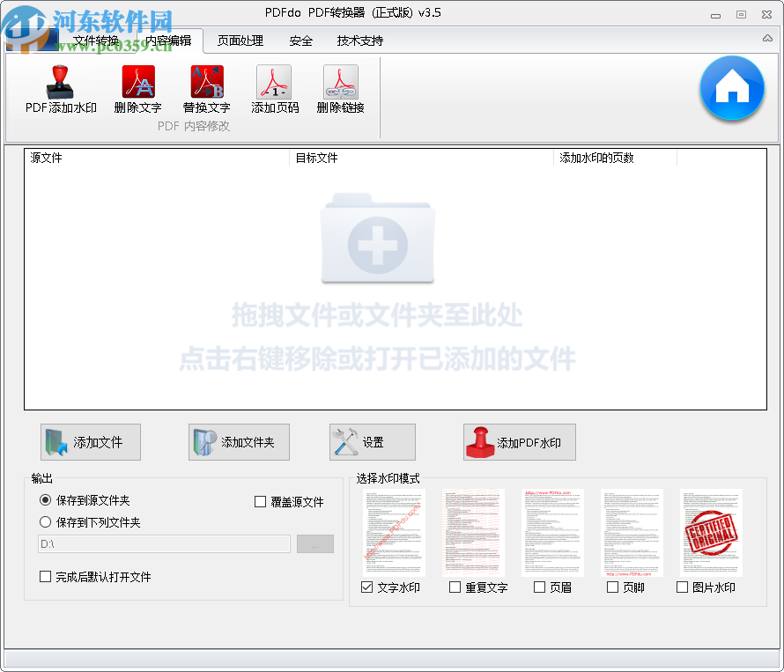Select the 删除链接 toolbar icon
This screenshot has height=672, width=784.
coord(340,85)
